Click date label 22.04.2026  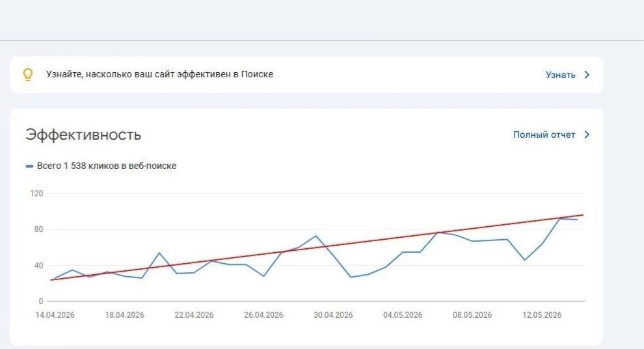(194, 315)
